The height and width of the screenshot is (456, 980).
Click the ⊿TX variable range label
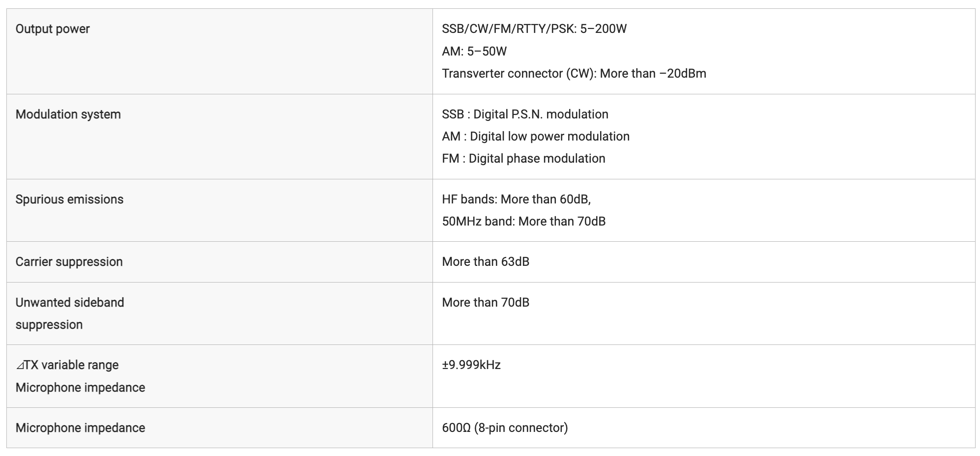(x=67, y=365)
